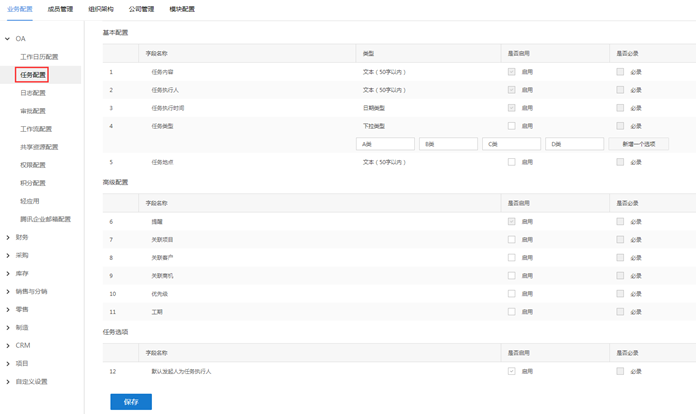Click the 日期类型 type cell
Image resolution: width=696 pixels, height=414 pixels.
tap(374, 108)
